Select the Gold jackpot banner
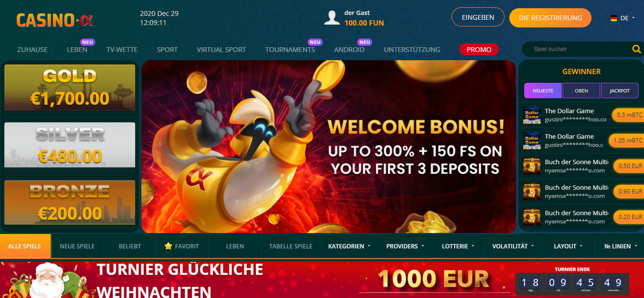The image size is (644, 298). (x=70, y=87)
